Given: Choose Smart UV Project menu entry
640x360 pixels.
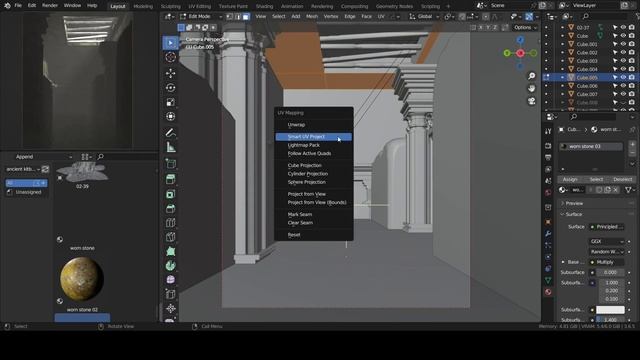Looking at the screenshot, I should tap(313, 137).
